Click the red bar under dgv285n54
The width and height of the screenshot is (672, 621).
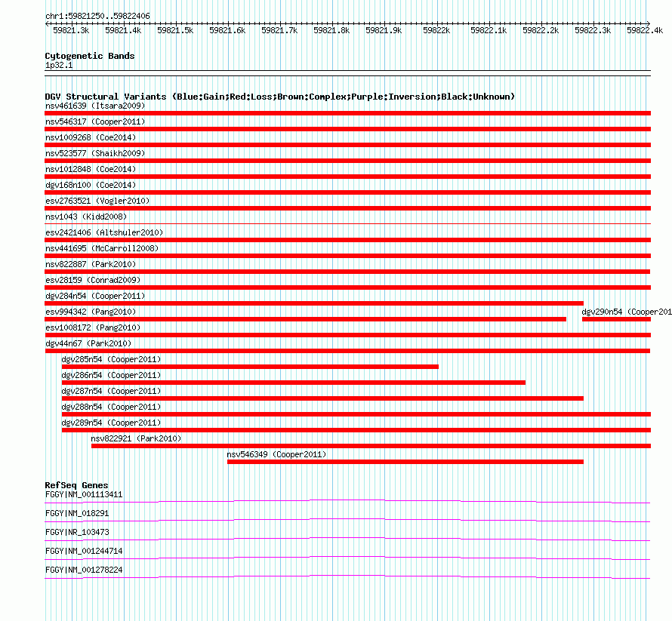(250, 367)
